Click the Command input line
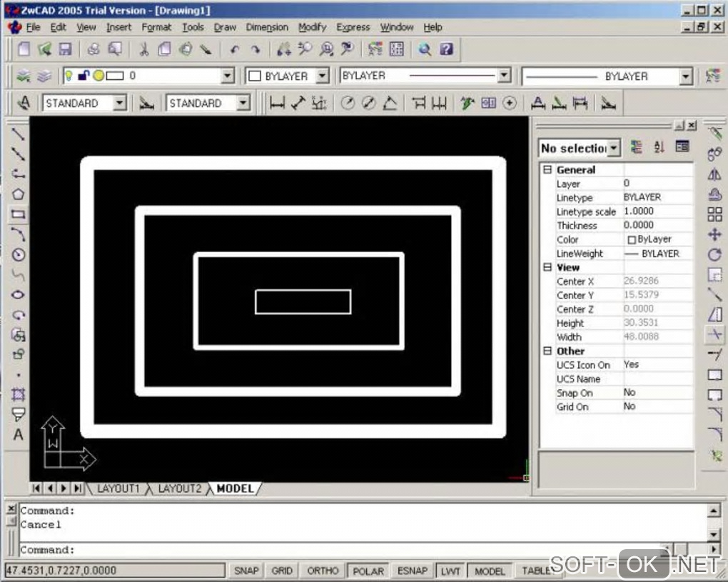Screen dimensions: 728x582 (x=341, y=549)
